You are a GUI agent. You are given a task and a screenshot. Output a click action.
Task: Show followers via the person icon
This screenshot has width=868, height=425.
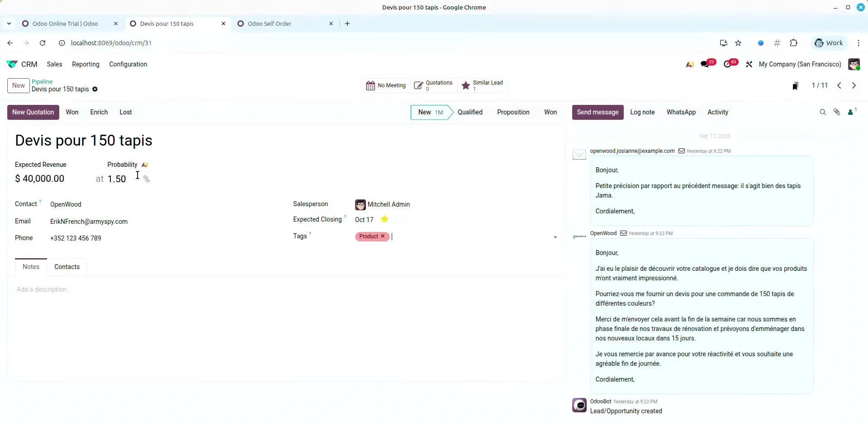850,112
